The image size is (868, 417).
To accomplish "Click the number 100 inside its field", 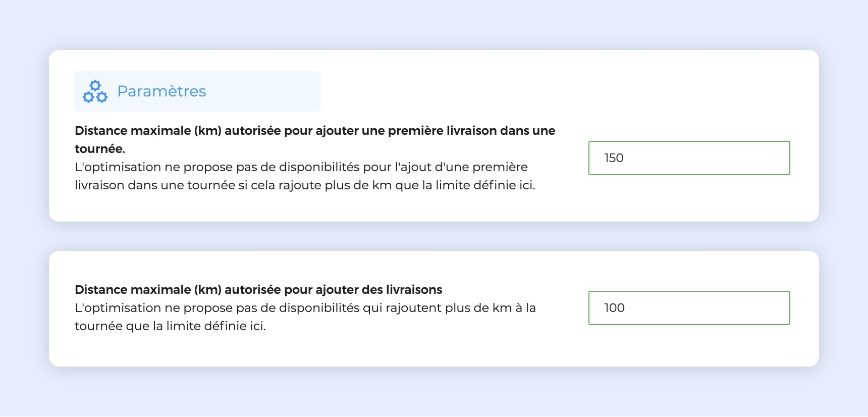I will pos(614,308).
